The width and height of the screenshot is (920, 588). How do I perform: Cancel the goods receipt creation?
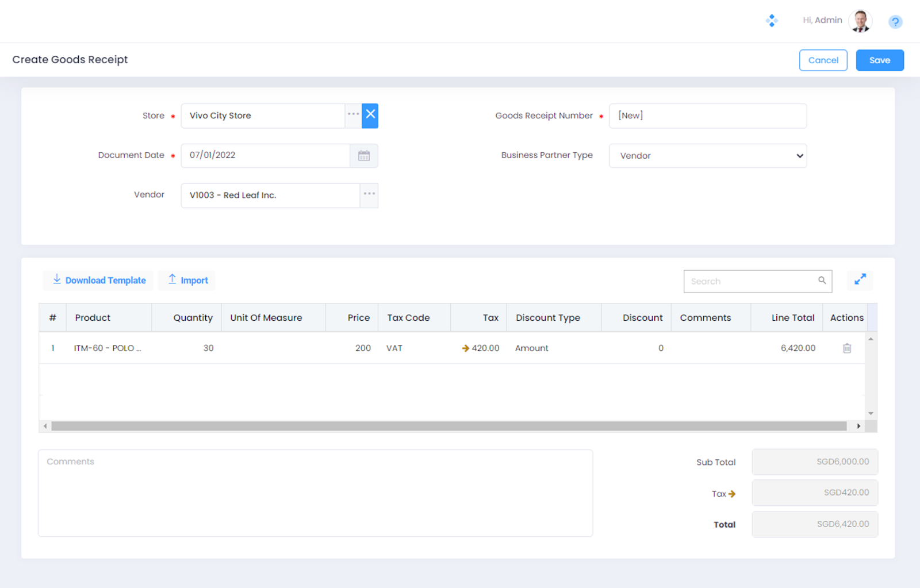point(823,60)
